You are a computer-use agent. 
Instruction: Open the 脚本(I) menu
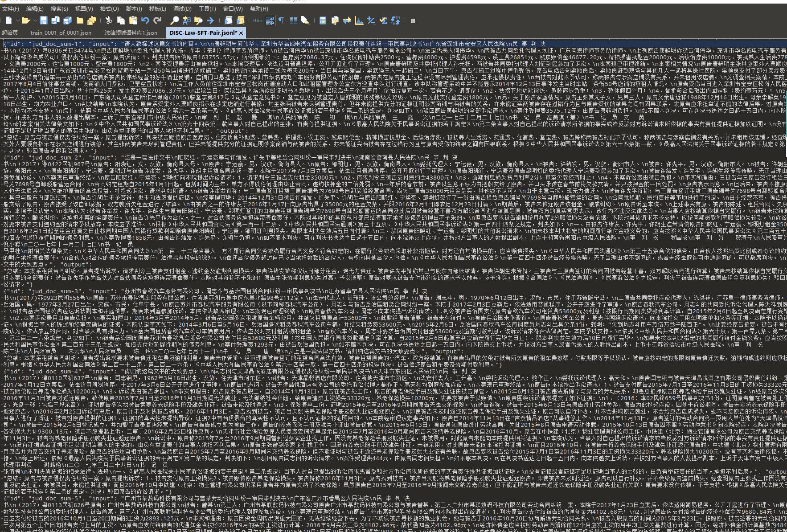(134, 8)
